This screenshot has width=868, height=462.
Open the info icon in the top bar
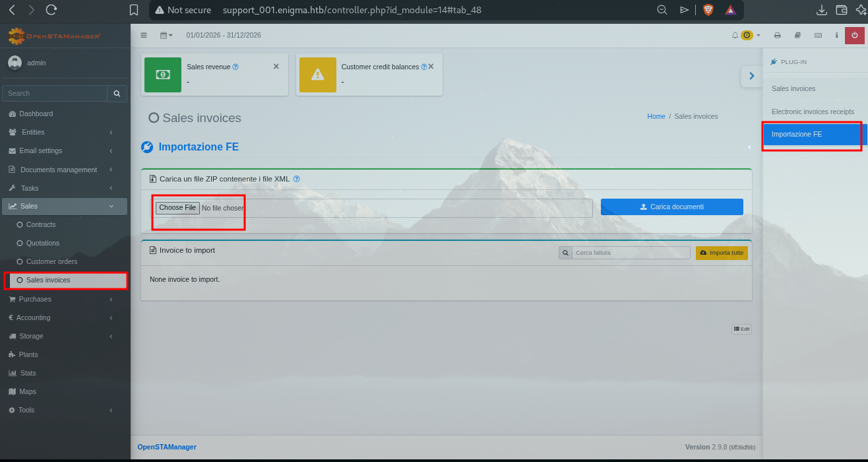tap(836, 35)
